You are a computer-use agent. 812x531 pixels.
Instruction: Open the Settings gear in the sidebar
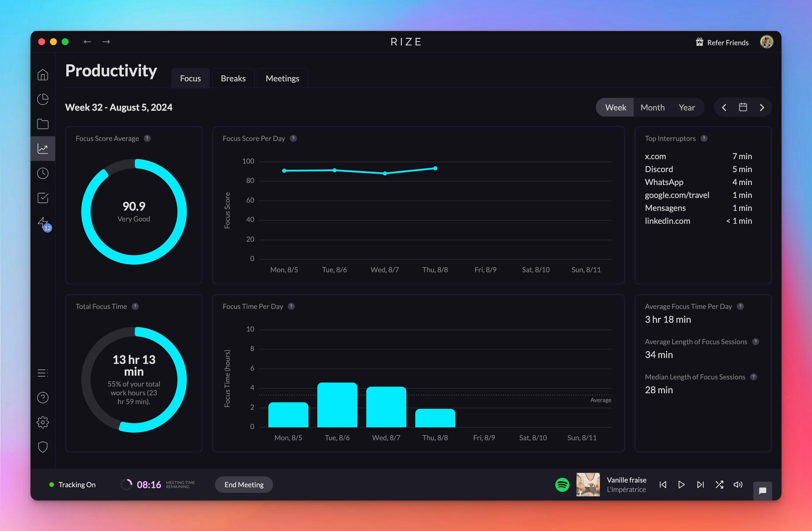click(x=43, y=422)
